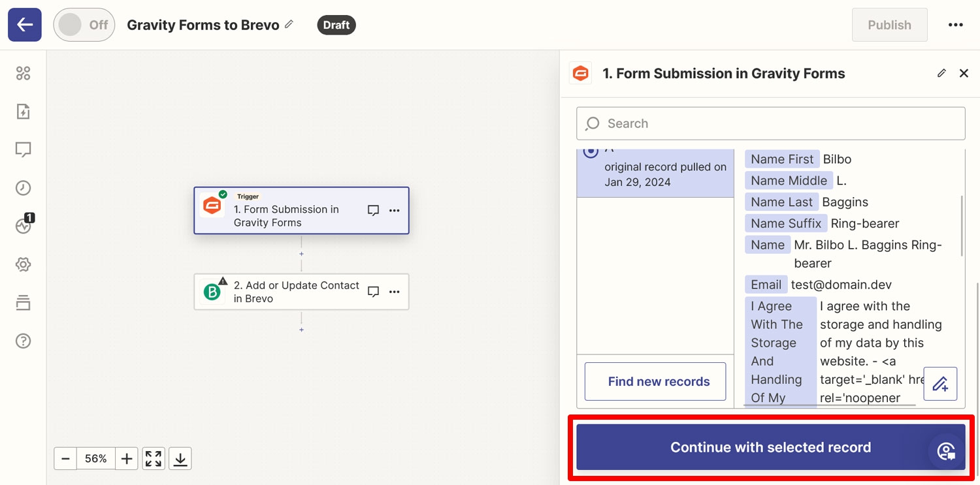Click the export download icon
Viewport: 980px width, 485px height.
180,459
